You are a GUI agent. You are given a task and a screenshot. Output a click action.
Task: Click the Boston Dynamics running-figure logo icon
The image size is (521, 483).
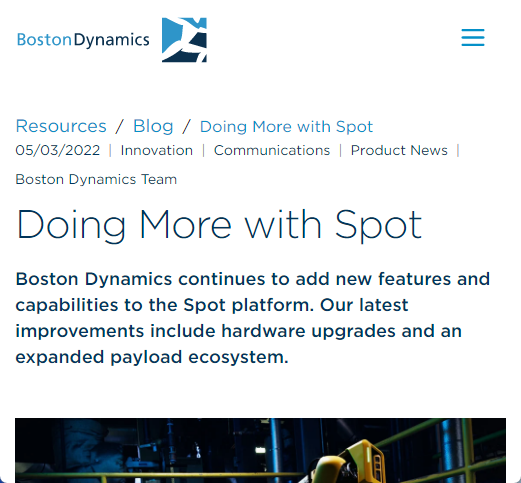tap(184, 40)
